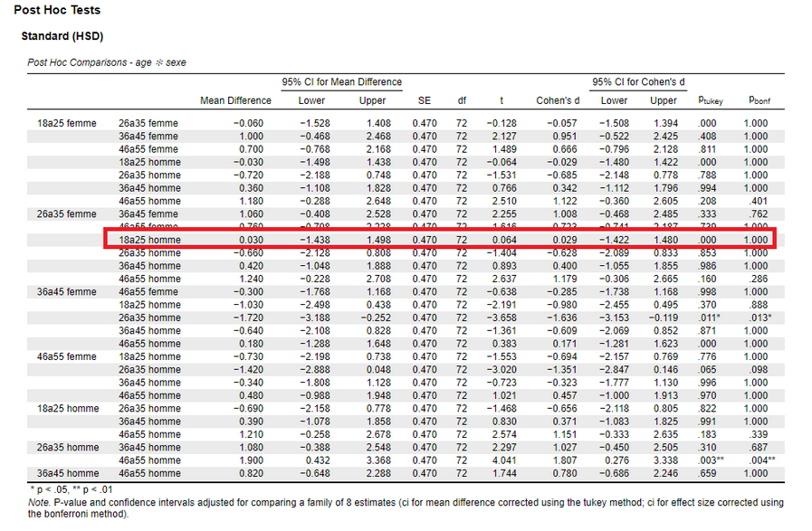
Task: Select the t value 4.041 cell
Action: 503,460
